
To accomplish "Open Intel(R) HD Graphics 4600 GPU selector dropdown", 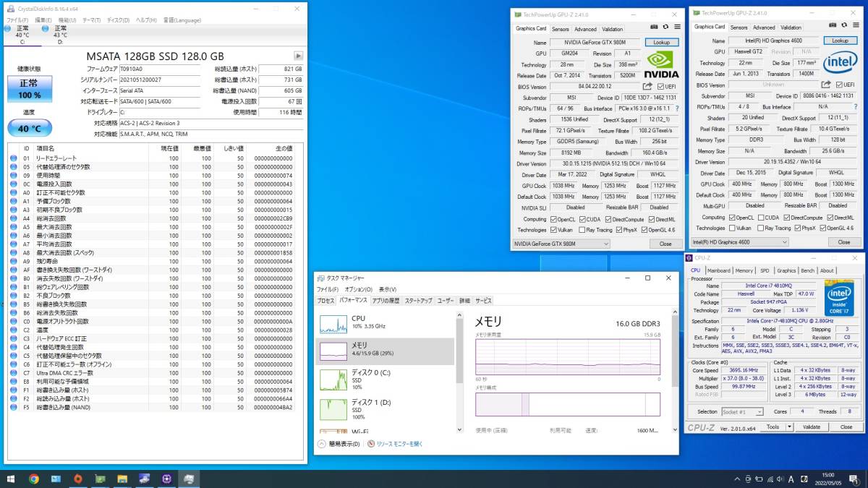I will click(x=740, y=242).
